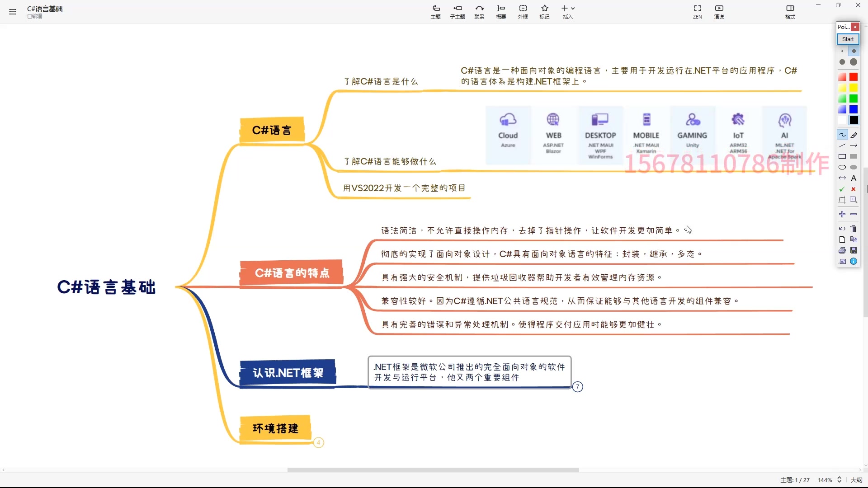
Task: Undo the last annotation
Action: (842, 229)
